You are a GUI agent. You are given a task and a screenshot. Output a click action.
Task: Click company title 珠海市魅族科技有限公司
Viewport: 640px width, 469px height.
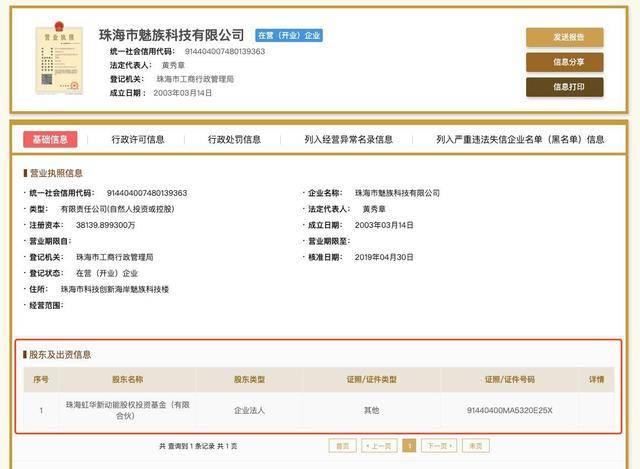point(171,35)
